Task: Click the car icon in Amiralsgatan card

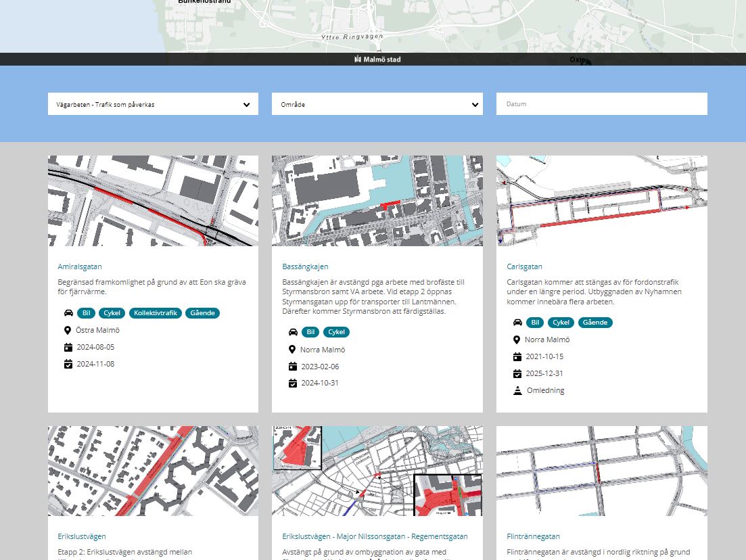Action: [x=68, y=313]
